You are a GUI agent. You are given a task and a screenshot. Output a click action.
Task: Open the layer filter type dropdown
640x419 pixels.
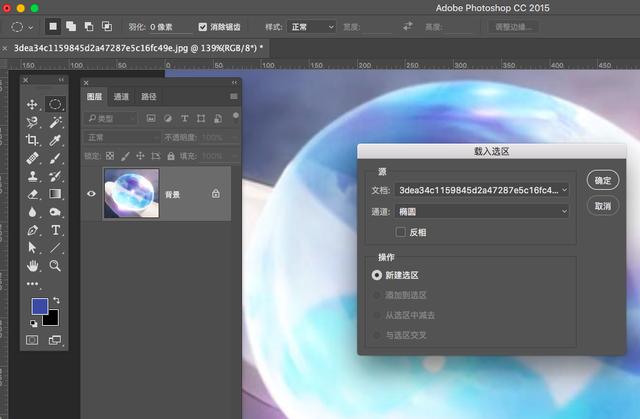(x=111, y=118)
